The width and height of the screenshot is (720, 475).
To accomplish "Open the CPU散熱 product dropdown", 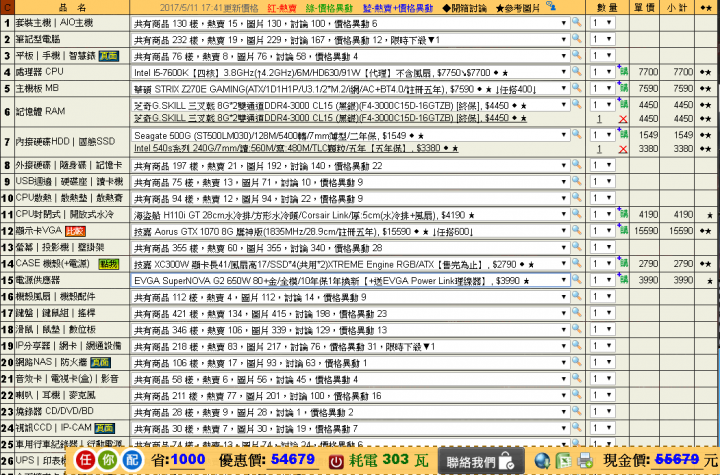I will click(350, 198).
